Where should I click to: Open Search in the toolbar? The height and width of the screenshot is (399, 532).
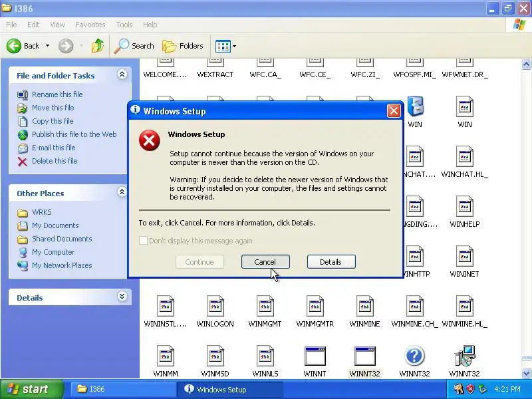point(134,46)
